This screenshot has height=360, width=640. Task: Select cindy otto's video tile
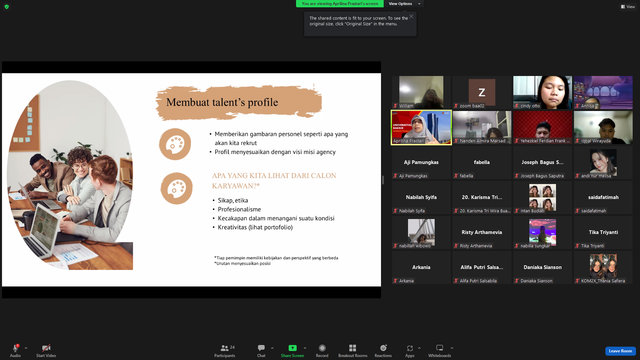point(542,92)
